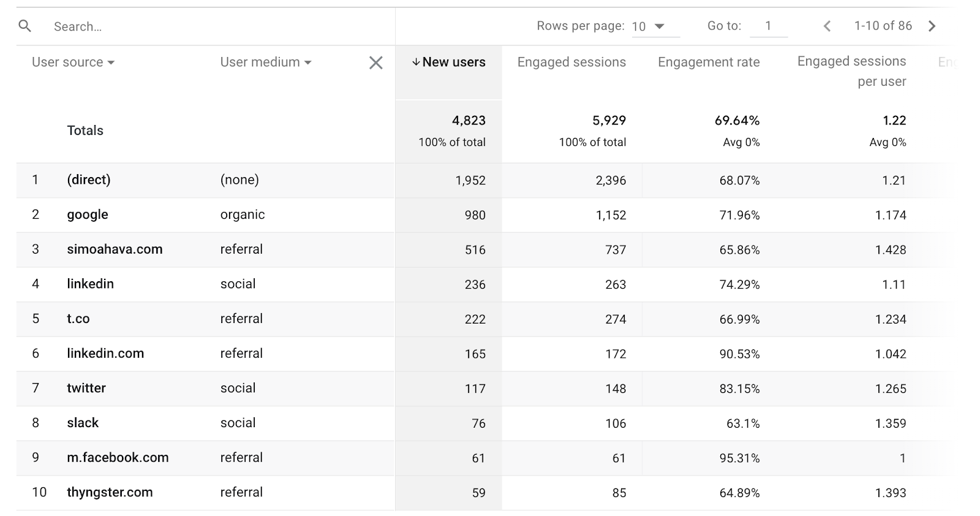Click the thyngster.com source entry
This screenshot has width=980, height=516.
pos(110,492)
